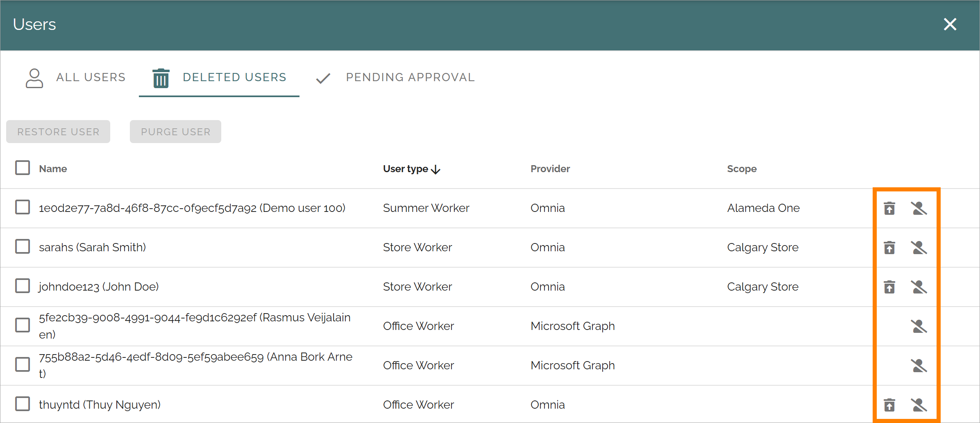Click the Restore User button
The image size is (980, 423).
pyautogui.click(x=58, y=132)
